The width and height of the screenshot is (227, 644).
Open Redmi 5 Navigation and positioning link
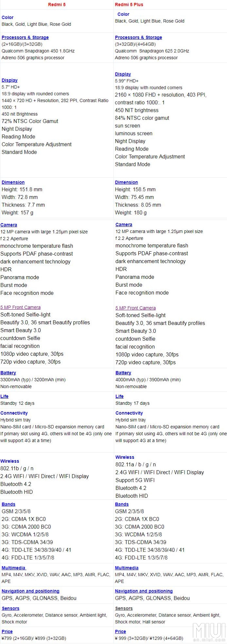pos(30,591)
